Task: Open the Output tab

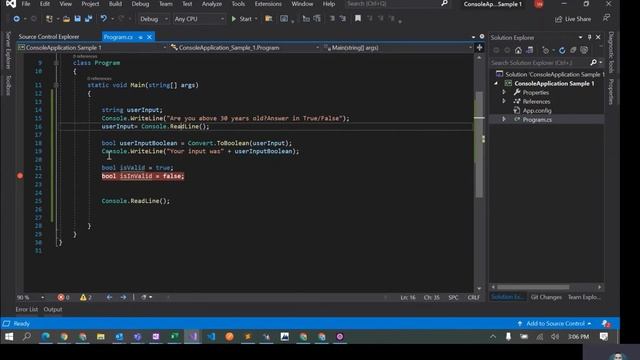Action: point(53,309)
